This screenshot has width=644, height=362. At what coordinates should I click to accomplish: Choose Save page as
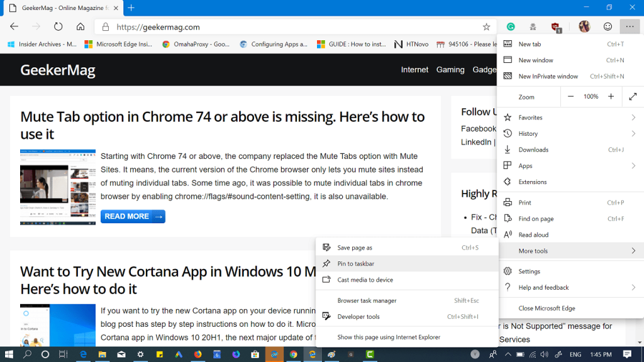coord(407,248)
